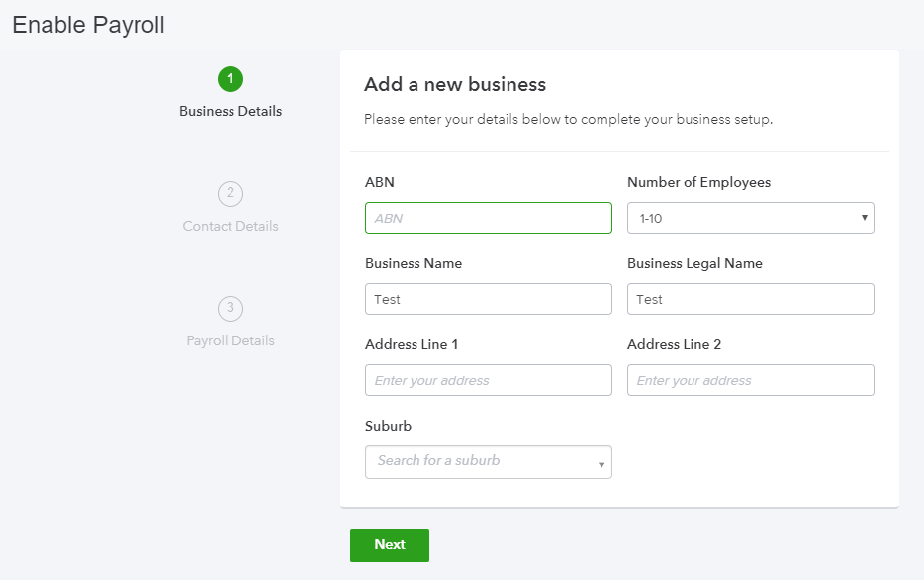Image resolution: width=924 pixels, height=580 pixels.
Task: Click the arrow on the 1-10 employees selector
Action: pyautogui.click(x=864, y=218)
